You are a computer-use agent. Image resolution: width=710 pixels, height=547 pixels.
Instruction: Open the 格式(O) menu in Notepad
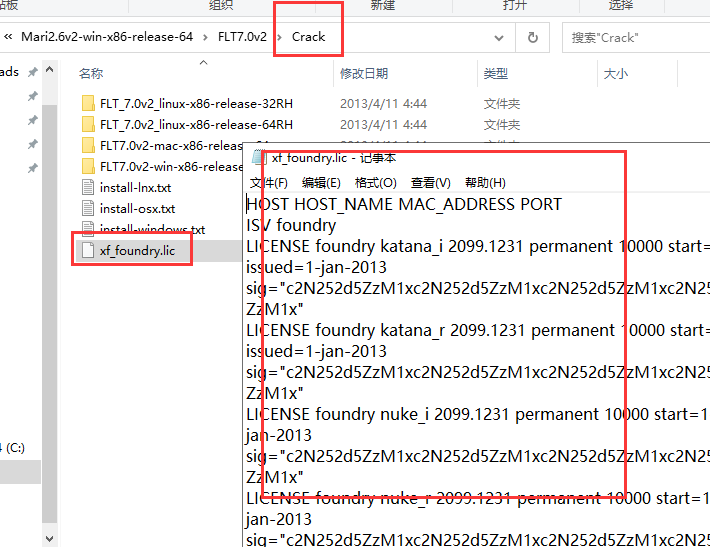pos(376,183)
